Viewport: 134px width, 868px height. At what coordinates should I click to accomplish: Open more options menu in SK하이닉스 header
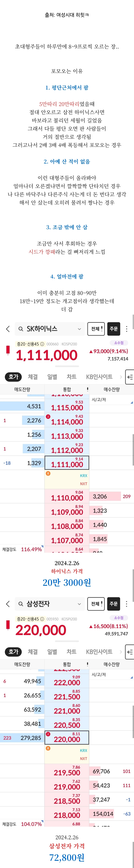(127, 329)
